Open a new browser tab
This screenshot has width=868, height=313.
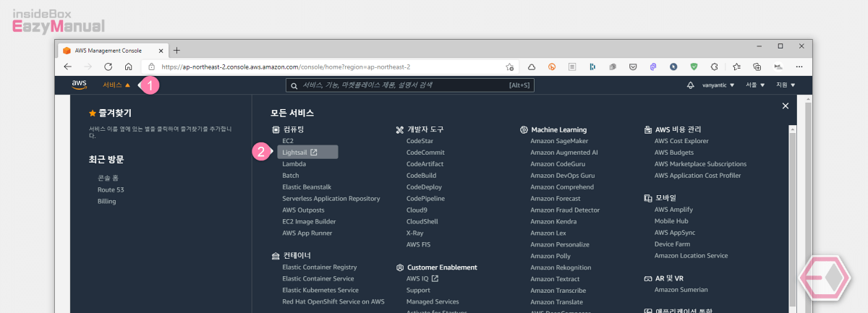tap(176, 50)
